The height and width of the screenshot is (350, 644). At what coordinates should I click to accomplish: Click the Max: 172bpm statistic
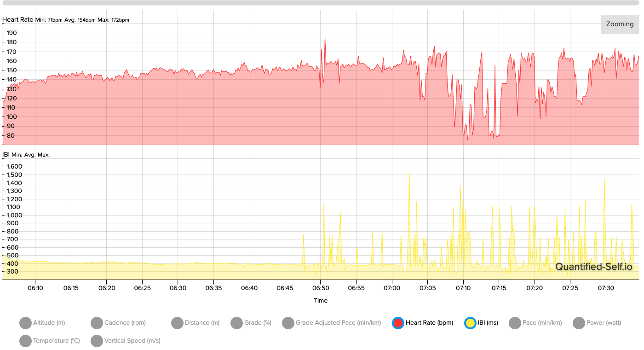113,20
